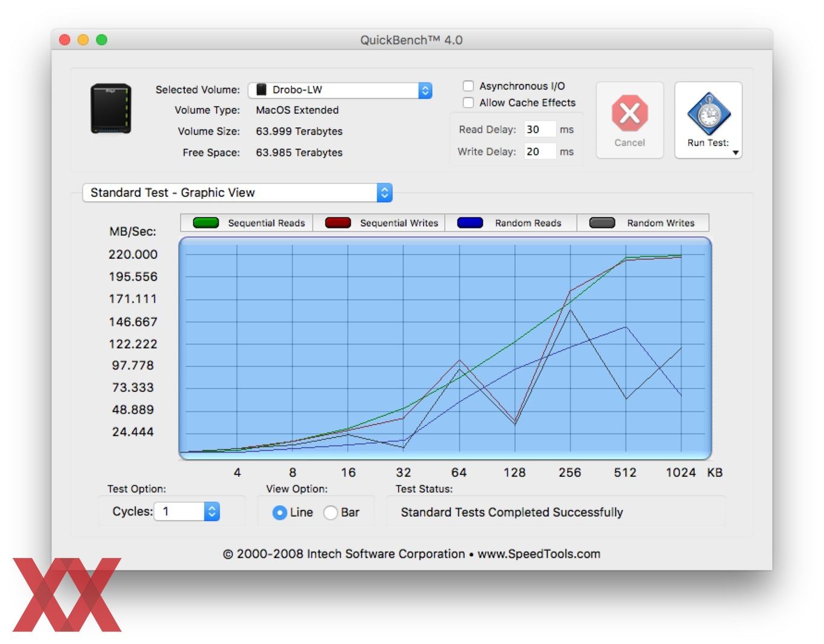Open the Cycles count dropdown

pos(187,511)
